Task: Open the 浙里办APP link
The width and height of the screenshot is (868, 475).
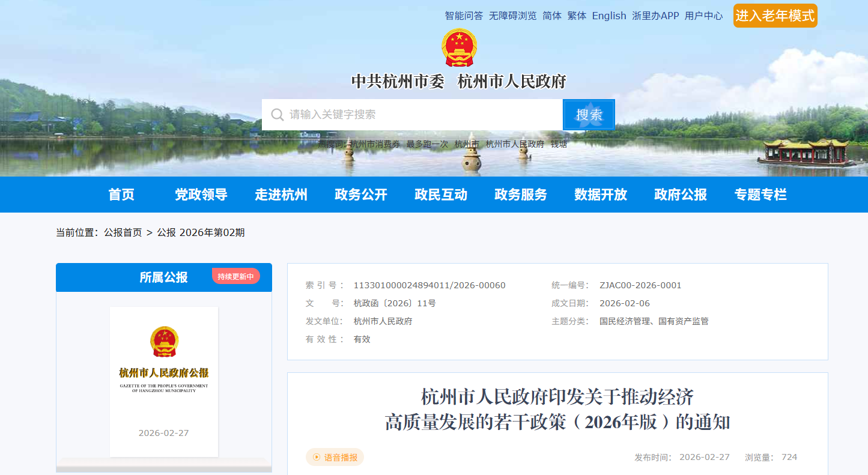Action: (x=655, y=16)
